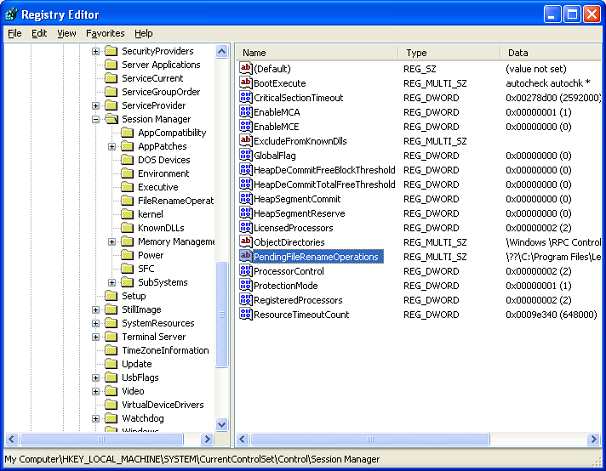Expand the SubSystems subkey
The image size is (606, 471).
[112, 282]
